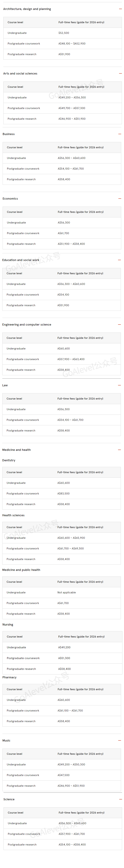Hide Economics fees via the minus icon
The width and height of the screenshot is (124, 868).
[120, 199]
